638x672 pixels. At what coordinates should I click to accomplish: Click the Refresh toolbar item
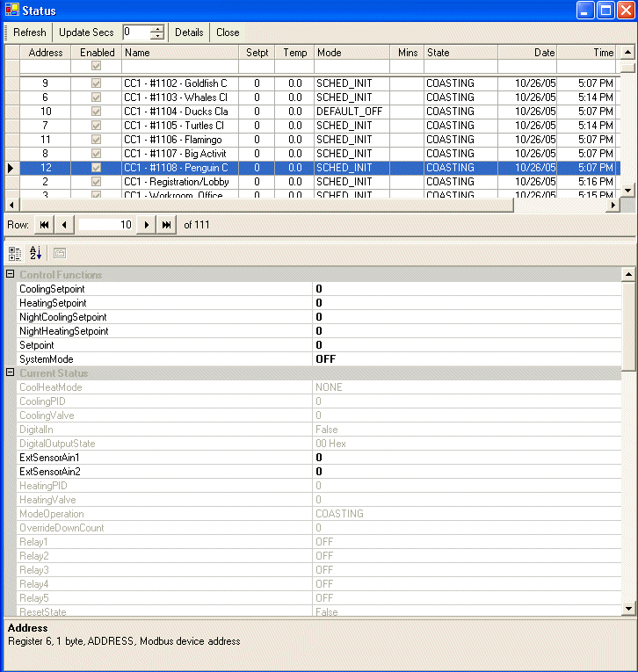30,33
